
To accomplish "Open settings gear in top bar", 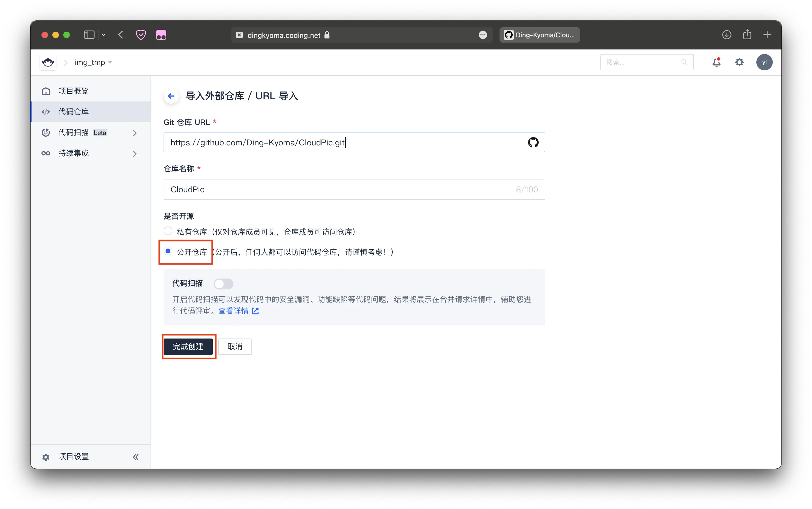I will [739, 62].
